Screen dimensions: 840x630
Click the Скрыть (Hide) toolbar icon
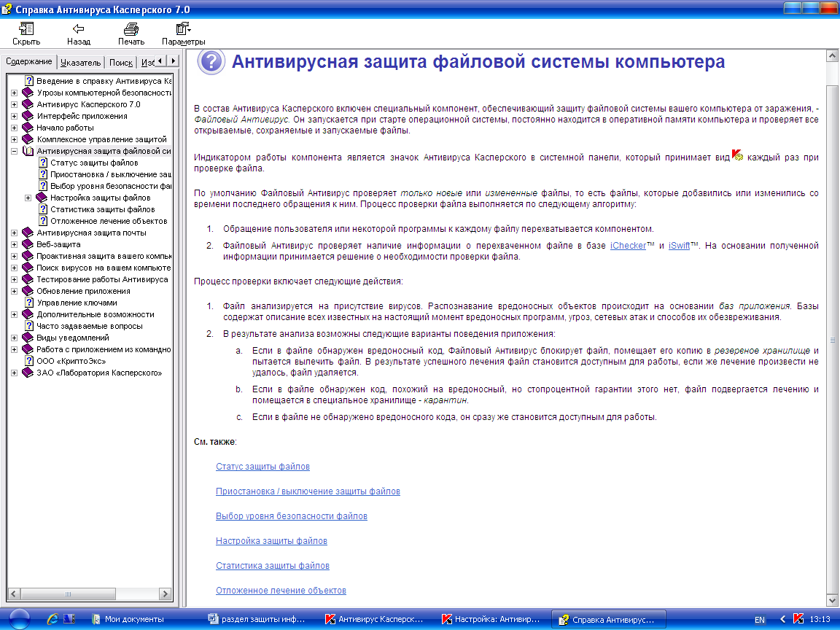[x=26, y=28]
